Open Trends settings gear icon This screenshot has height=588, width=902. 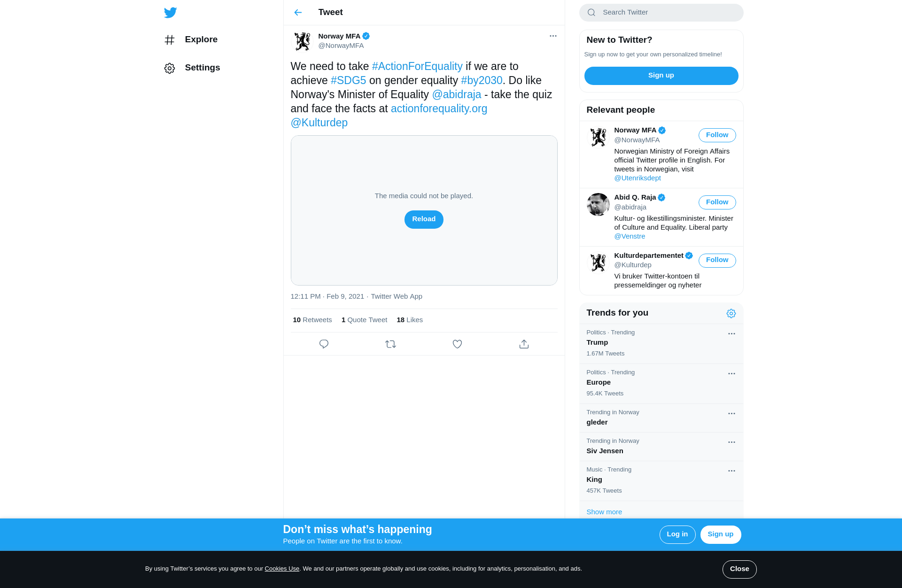731,313
